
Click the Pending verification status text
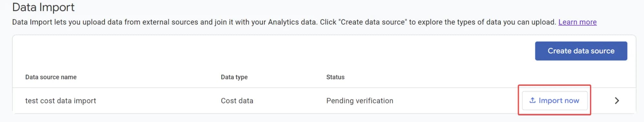click(360, 101)
